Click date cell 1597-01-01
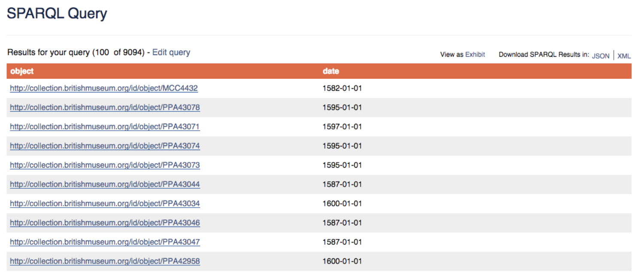Viewport: 644px width, 276px height. 342,127
